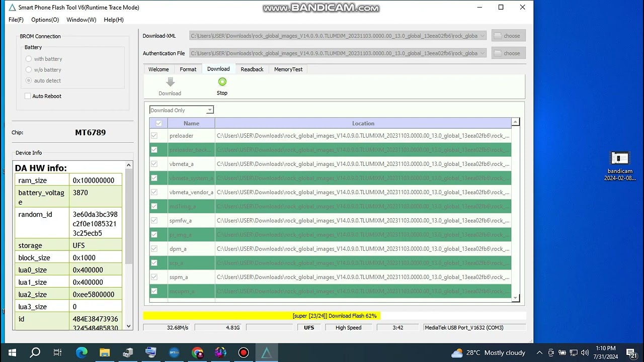
Task: Select the auto detect radio button
Action: [29, 80]
